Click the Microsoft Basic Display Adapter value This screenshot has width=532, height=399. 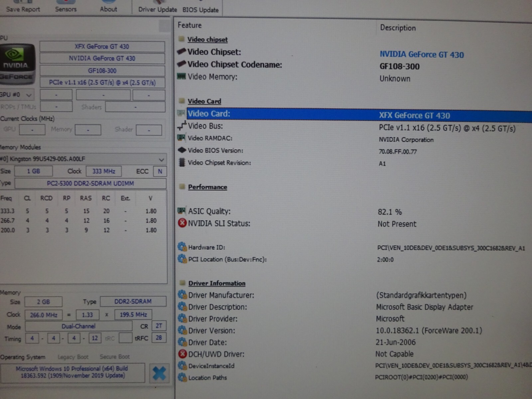pos(425,307)
